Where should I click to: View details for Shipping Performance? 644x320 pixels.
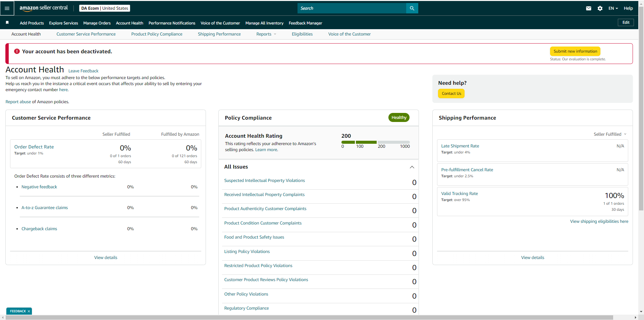(533, 258)
